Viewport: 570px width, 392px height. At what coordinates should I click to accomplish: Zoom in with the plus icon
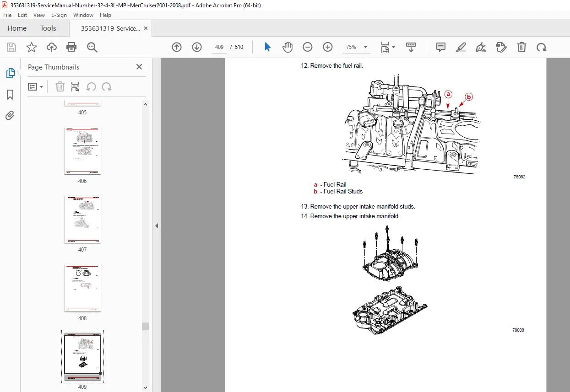[328, 47]
